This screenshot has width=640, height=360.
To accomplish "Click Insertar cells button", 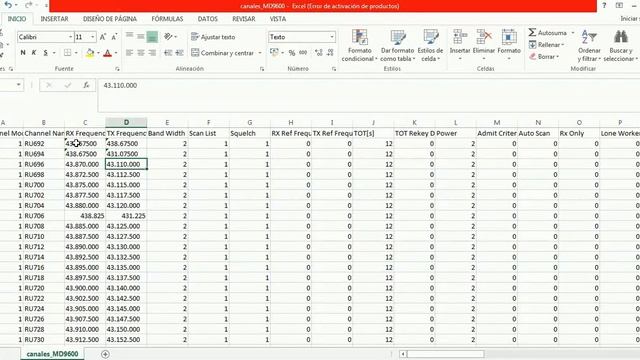I will 460,45.
